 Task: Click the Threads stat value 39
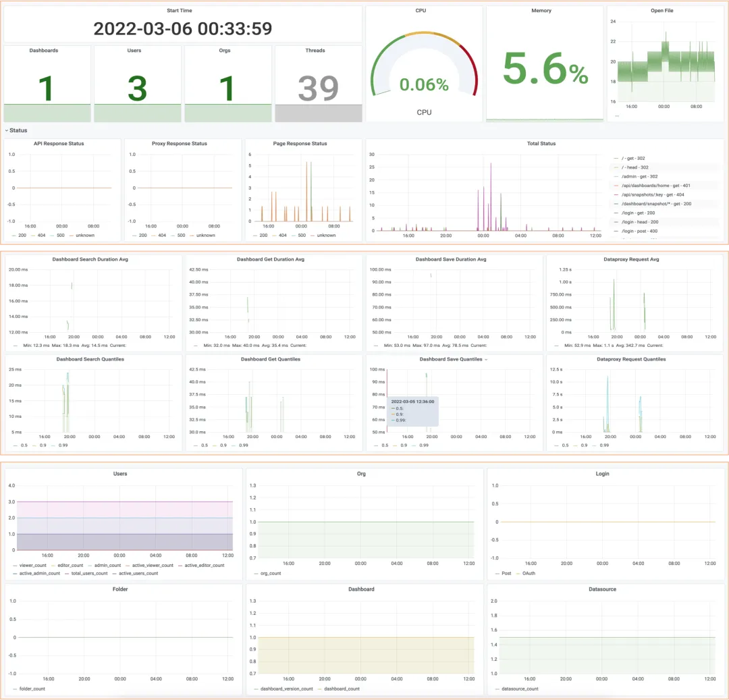pos(319,88)
